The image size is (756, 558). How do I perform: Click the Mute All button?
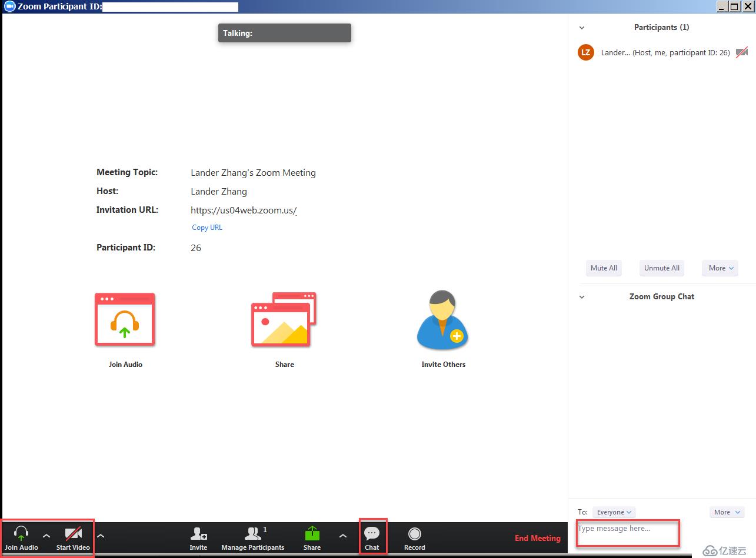[x=604, y=268]
